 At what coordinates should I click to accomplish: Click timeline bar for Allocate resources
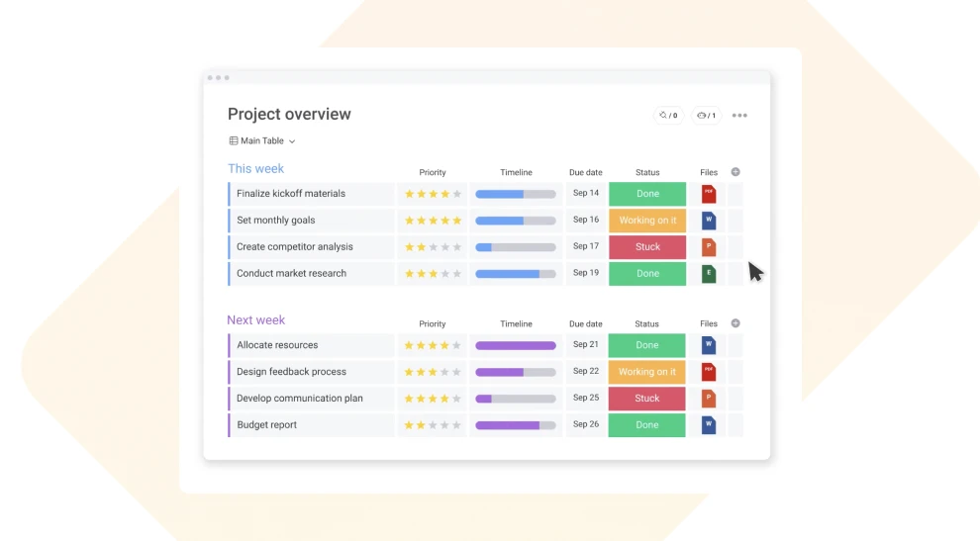(516, 345)
